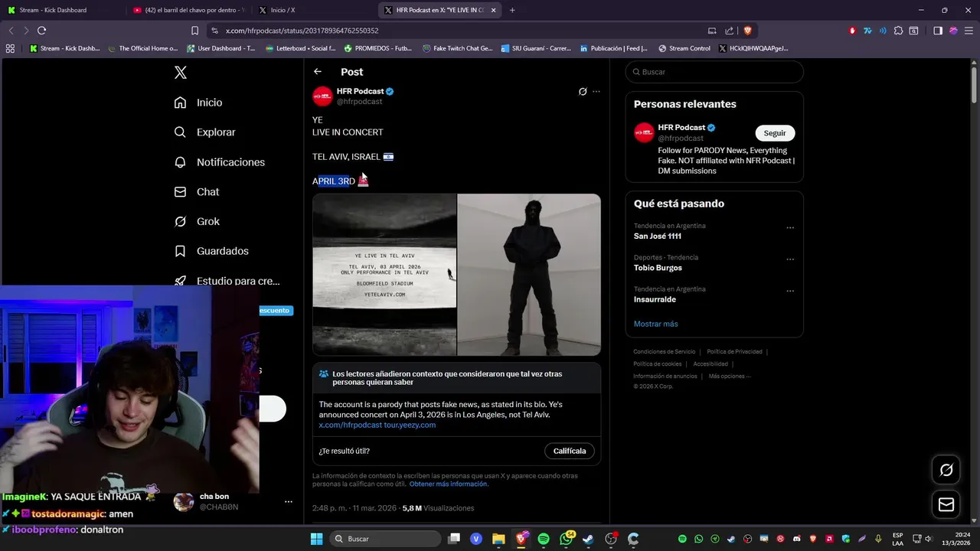
Task: Open the browser extensions puzzle icon
Action: point(898,31)
